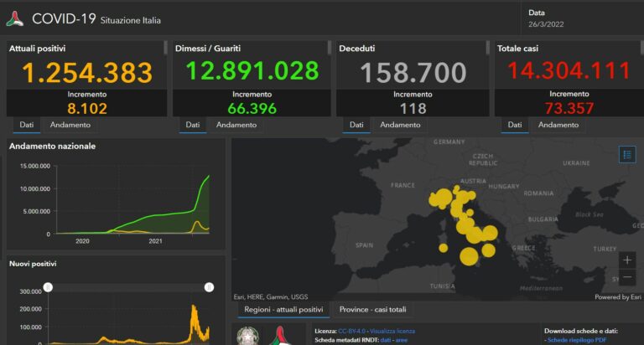
Task: Zoom in on the map with plus button
Action: pyautogui.click(x=627, y=260)
